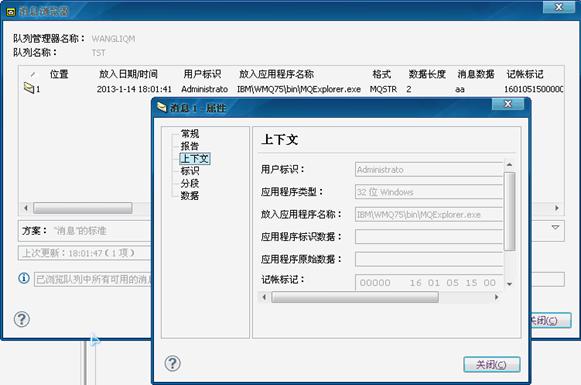This screenshot has width=581, height=385.
Task: Open help in the message browser window
Action: (x=21, y=319)
